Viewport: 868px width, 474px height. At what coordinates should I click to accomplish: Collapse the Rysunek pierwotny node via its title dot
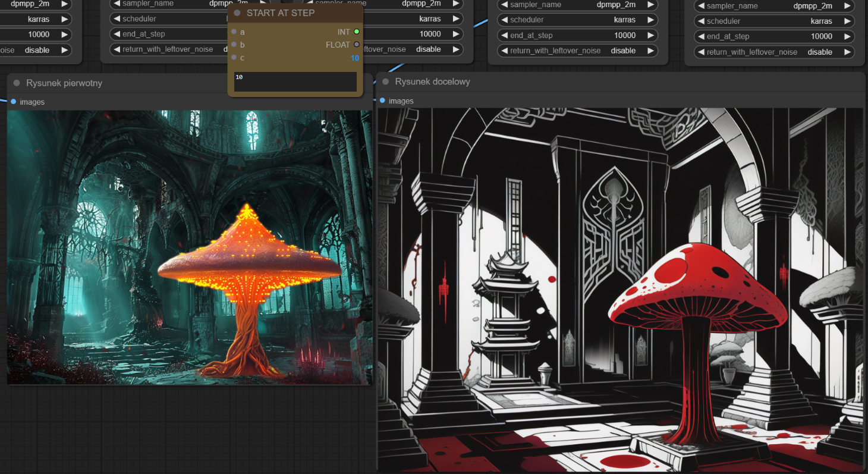point(17,83)
